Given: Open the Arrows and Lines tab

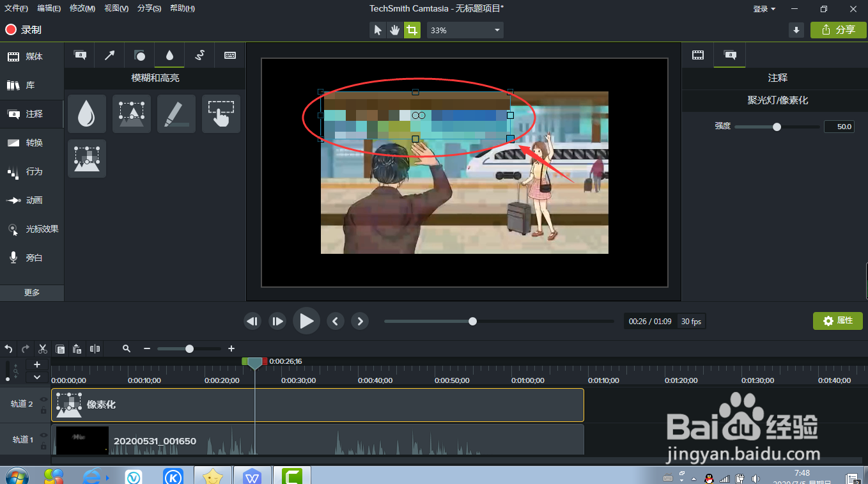Looking at the screenshot, I should pyautogui.click(x=109, y=56).
